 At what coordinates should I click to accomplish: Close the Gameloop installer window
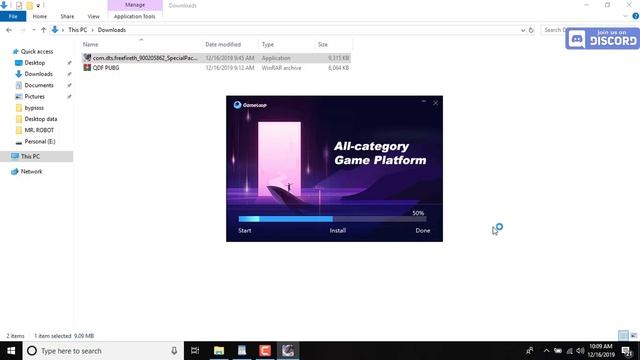pyautogui.click(x=436, y=103)
